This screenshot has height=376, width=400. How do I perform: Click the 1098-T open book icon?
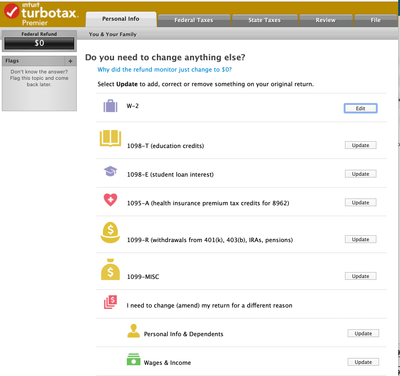tap(110, 138)
